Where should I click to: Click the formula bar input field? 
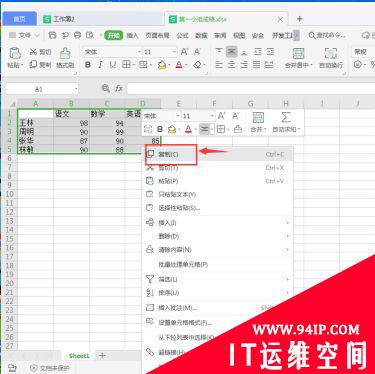tap(251, 89)
